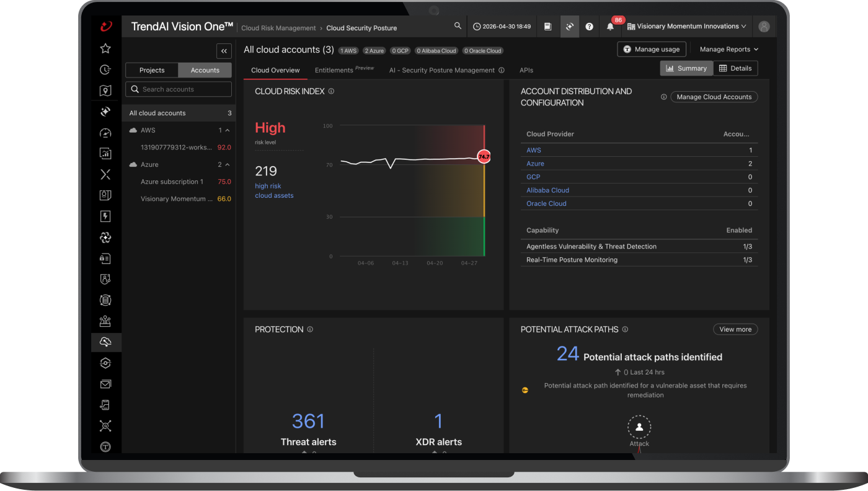The image size is (868, 491).
Task: Open the AWS cloud provider link
Action: click(534, 150)
